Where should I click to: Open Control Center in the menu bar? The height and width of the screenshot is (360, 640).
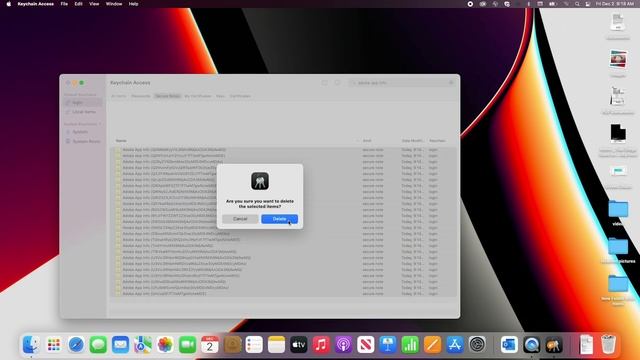[588, 4]
